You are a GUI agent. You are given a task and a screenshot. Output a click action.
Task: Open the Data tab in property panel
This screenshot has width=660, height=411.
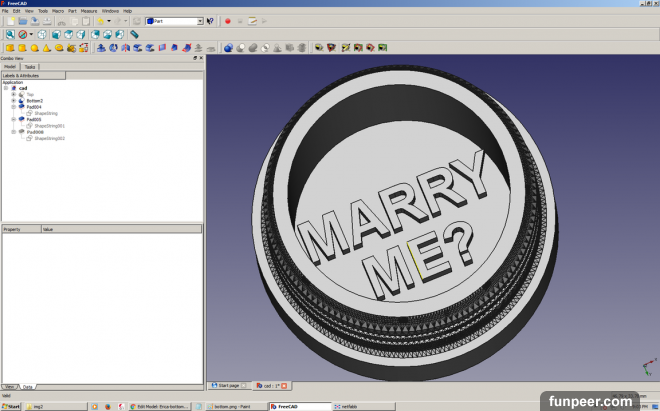(28, 386)
